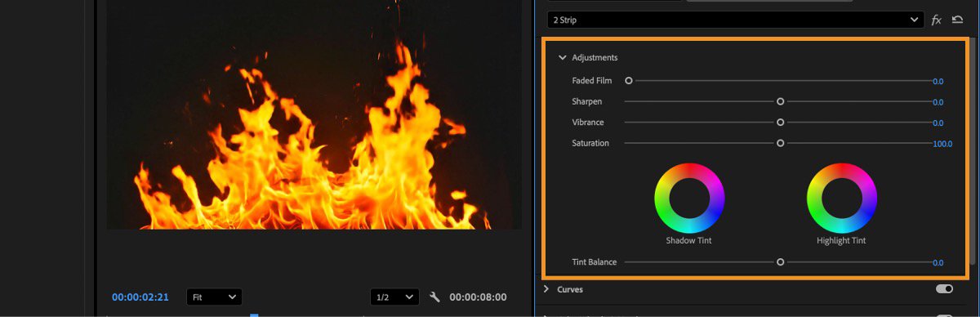The height and width of the screenshot is (317, 980).
Task: Click the Sharpen slider handle
Action: coord(780,102)
